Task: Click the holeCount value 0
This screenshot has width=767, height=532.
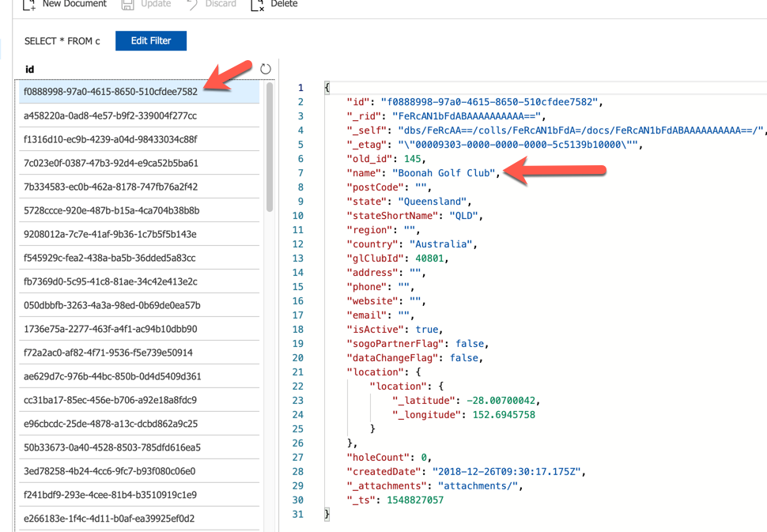Action: [x=424, y=458]
